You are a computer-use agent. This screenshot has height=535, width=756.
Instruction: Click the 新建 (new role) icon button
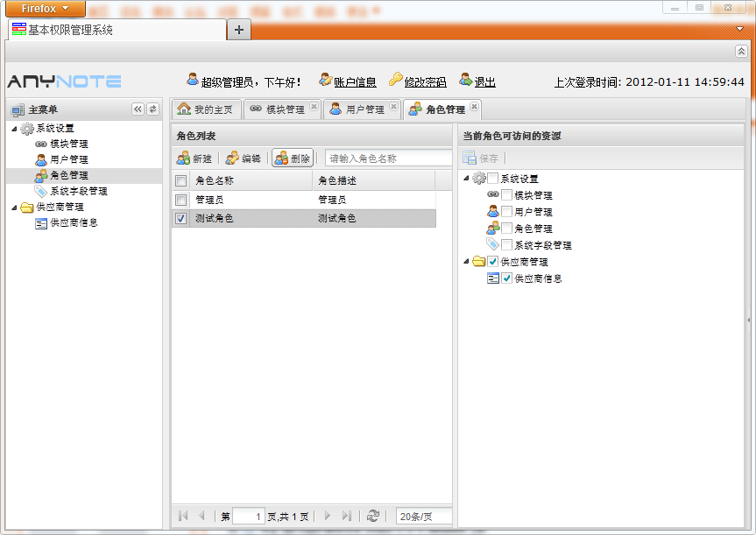(x=194, y=158)
